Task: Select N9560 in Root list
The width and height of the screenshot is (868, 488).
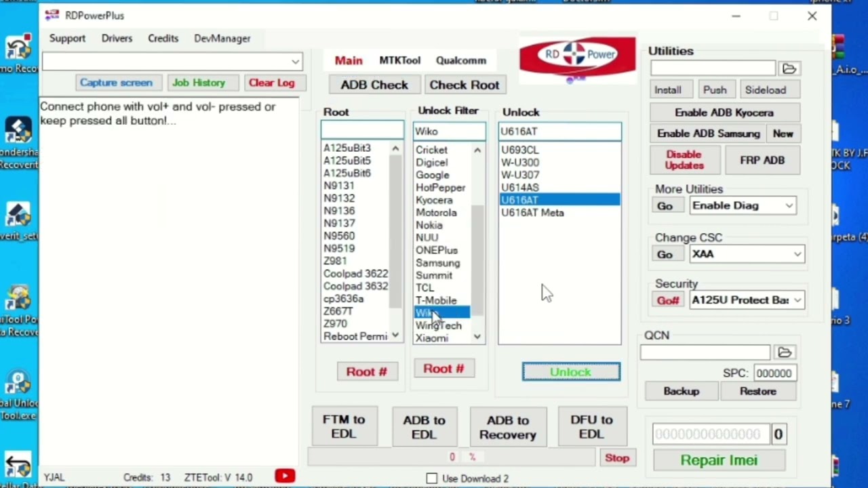Action: 339,236
